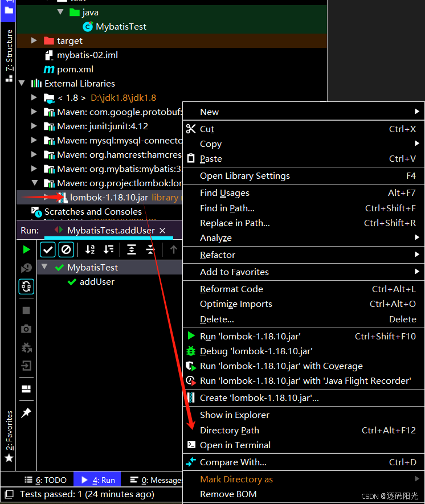Expand Maven: mysql:mysql-connector library
This screenshot has width=425, height=504.
point(34,140)
